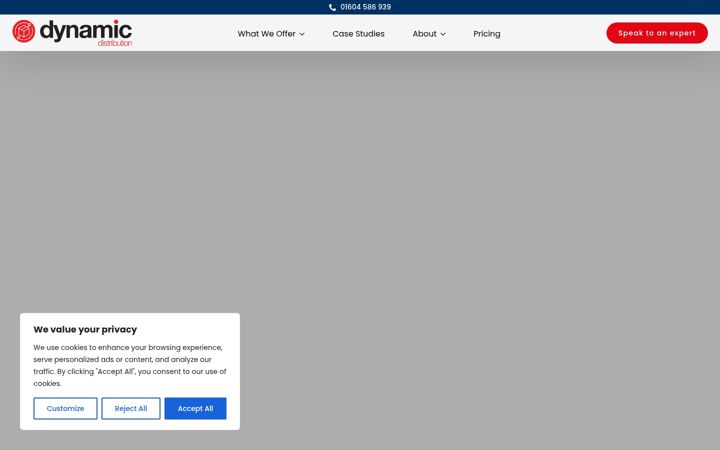Image resolution: width=720 pixels, height=450 pixels.
Task: Call the number 01604 586 939
Action: tap(366, 7)
